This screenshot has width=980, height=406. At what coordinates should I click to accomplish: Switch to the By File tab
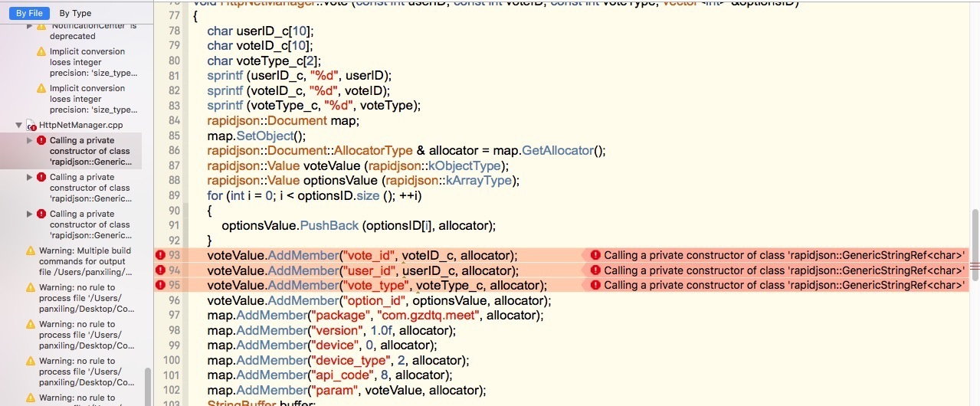pyautogui.click(x=29, y=13)
